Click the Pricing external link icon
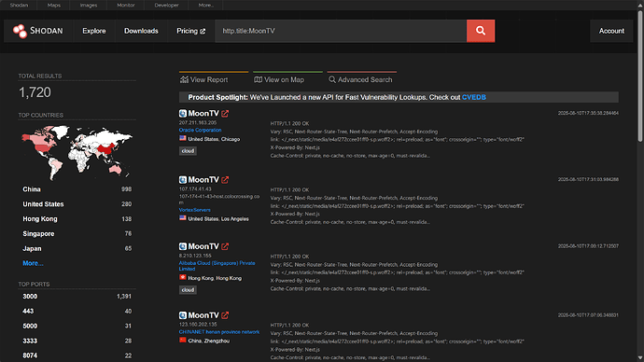Image resolution: width=644 pixels, height=362 pixels. (x=203, y=31)
